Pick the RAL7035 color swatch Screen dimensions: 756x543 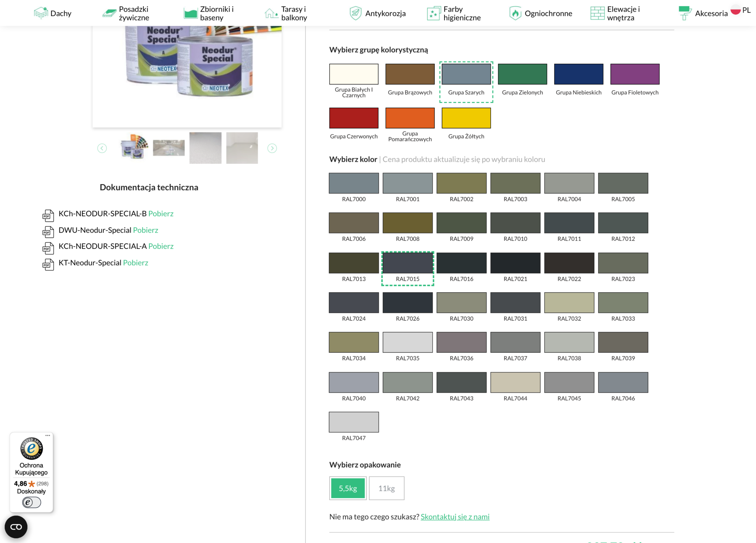pyautogui.click(x=408, y=342)
